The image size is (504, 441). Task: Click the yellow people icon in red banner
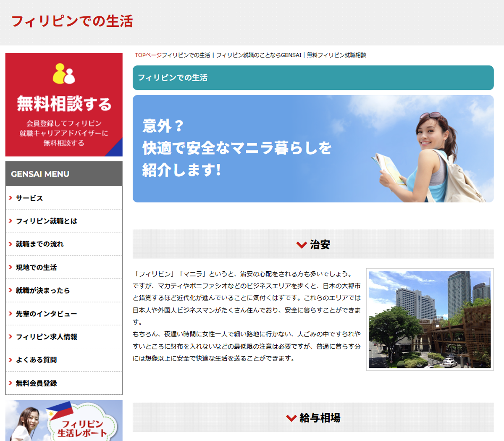click(x=64, y=74)
